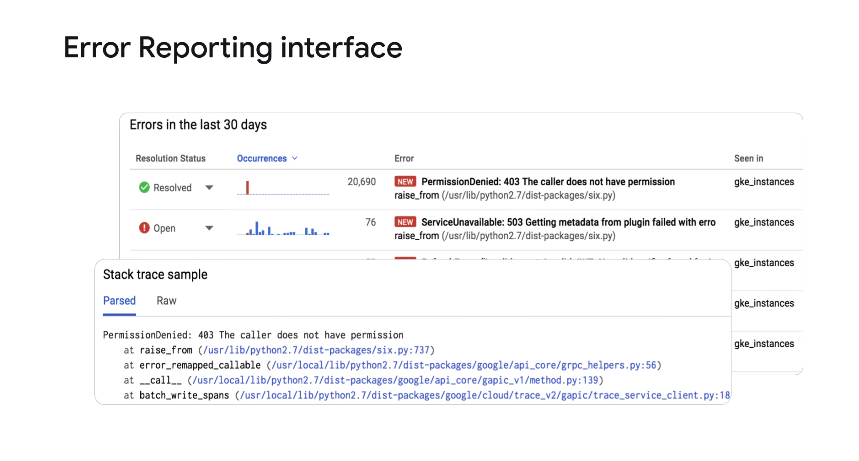Image resolution: width=859 pixels, height=461 pixels.
Task: Click the green Resolved checkmark status icon
Action: (x=144, y=187)
